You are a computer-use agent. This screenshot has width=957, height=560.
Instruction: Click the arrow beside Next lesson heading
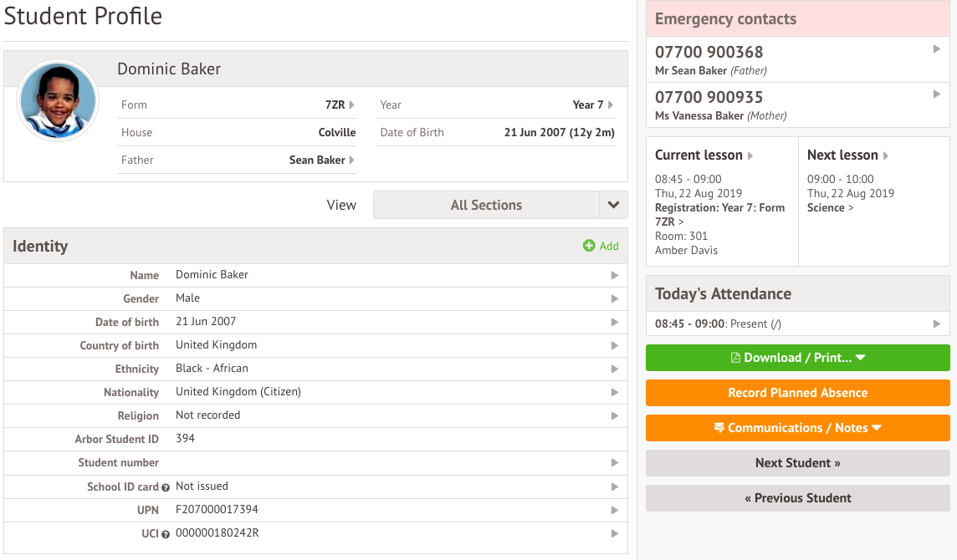886,156
